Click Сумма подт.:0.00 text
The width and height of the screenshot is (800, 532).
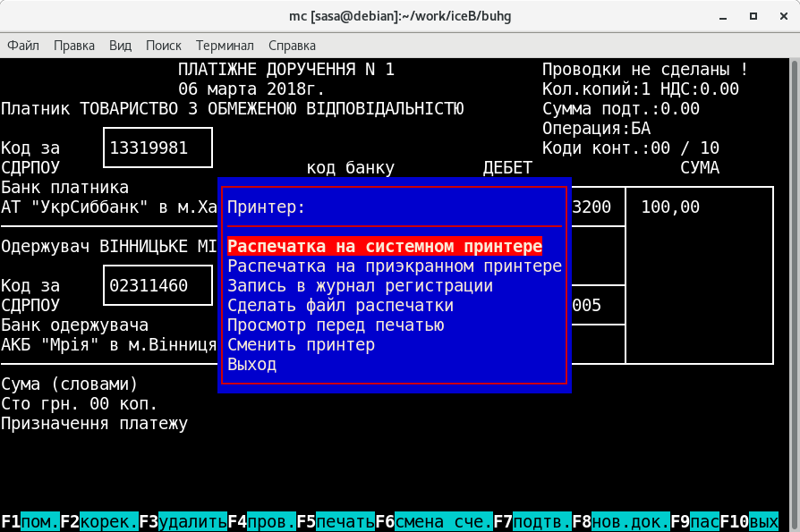[x=621, y=108]
